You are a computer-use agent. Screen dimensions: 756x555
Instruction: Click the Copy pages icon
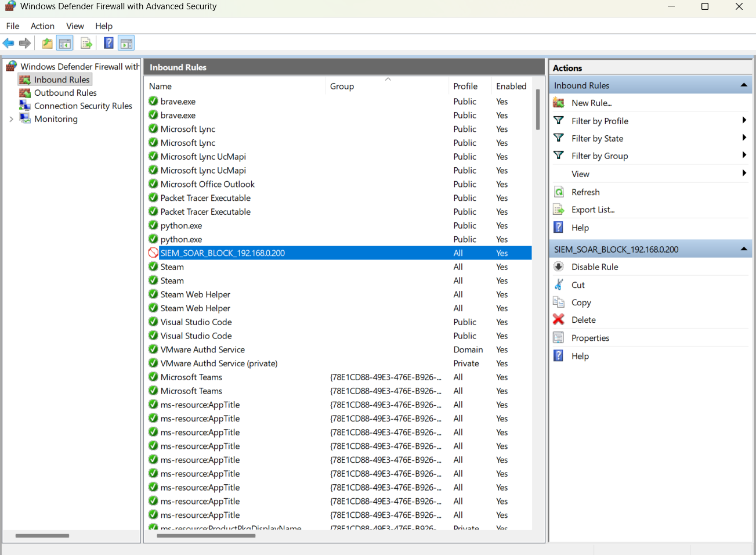point(559,302)
